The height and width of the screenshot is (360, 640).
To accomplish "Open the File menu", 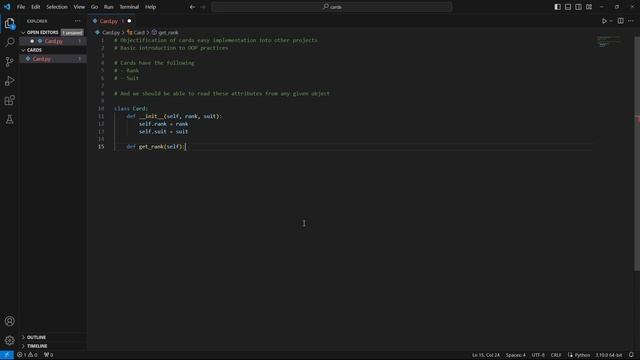I will tap(21, 7).
